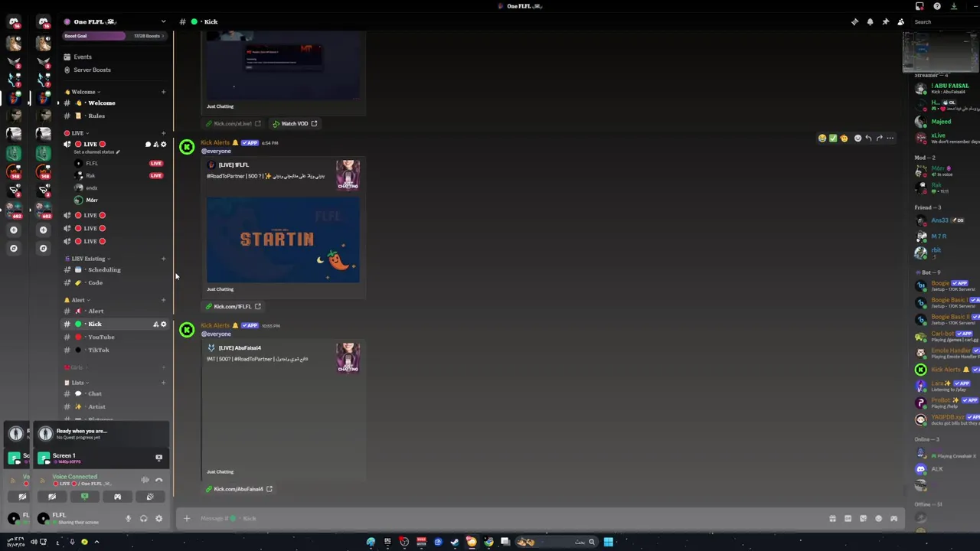Edit the Kick channel with its gear icon
The width and height of the screenshot is (980, 551).
163,324
